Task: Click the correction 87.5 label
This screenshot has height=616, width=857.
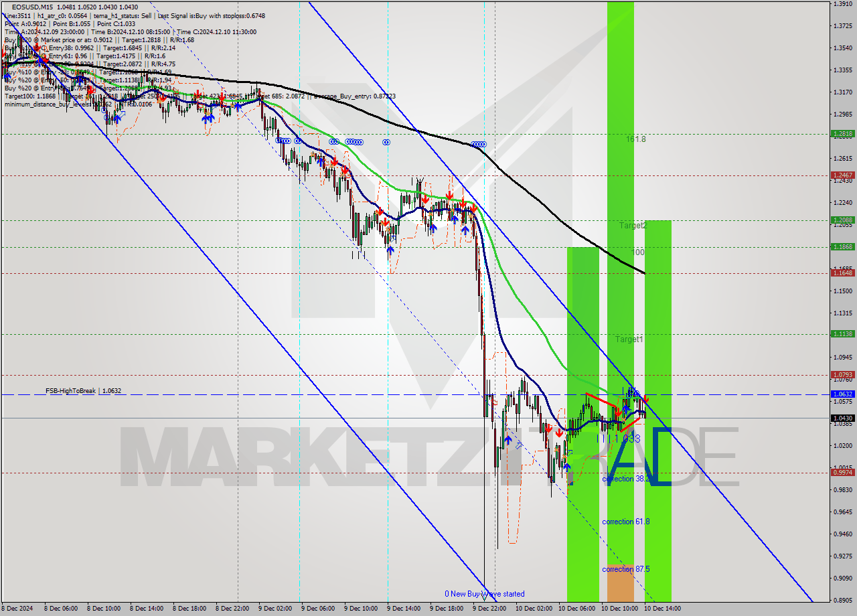Action: point(626,569)
